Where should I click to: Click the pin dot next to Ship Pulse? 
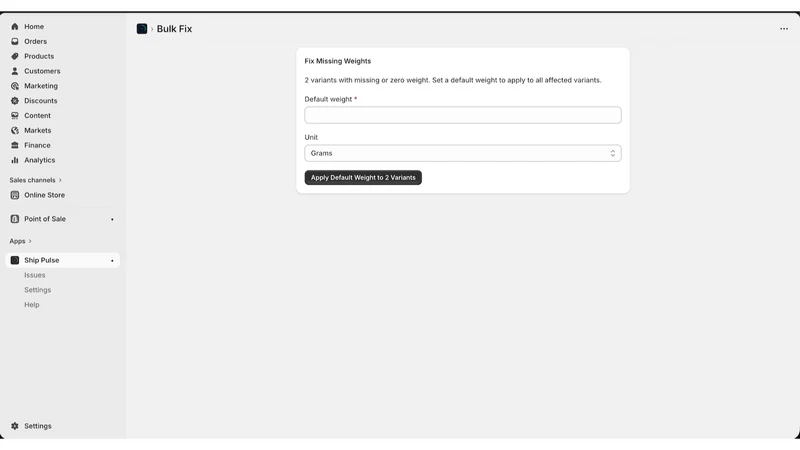112,261
